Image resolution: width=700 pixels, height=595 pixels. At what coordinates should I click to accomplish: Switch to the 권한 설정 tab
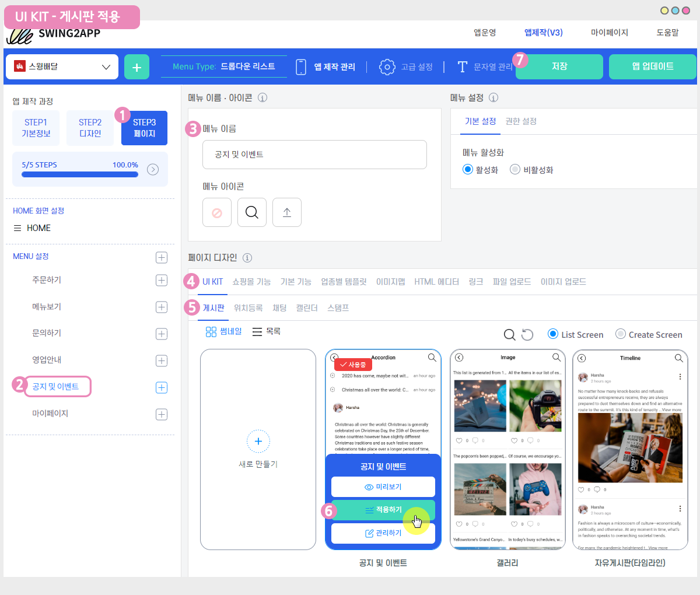(x=521, y=121)
